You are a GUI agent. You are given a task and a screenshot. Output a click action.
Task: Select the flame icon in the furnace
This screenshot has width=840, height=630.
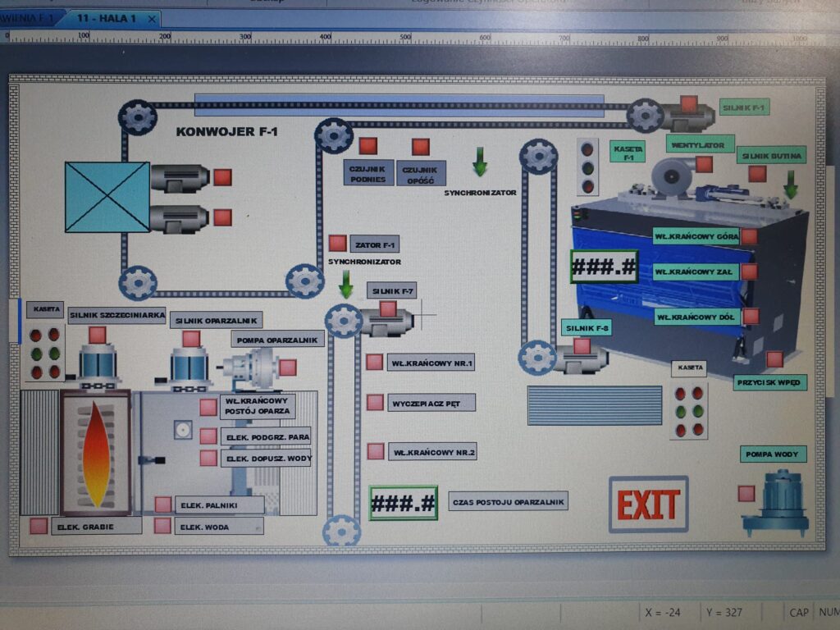coord(96,454)
